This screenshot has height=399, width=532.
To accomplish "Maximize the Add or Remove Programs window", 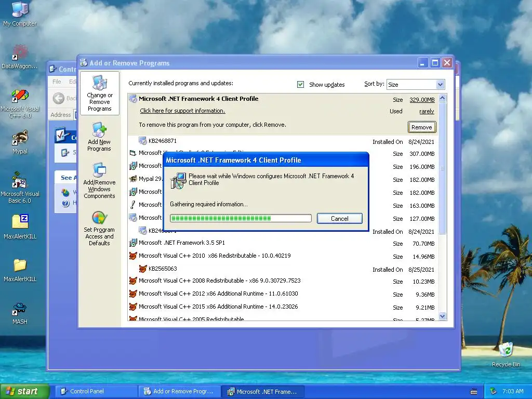I will (x=435, y=63).
